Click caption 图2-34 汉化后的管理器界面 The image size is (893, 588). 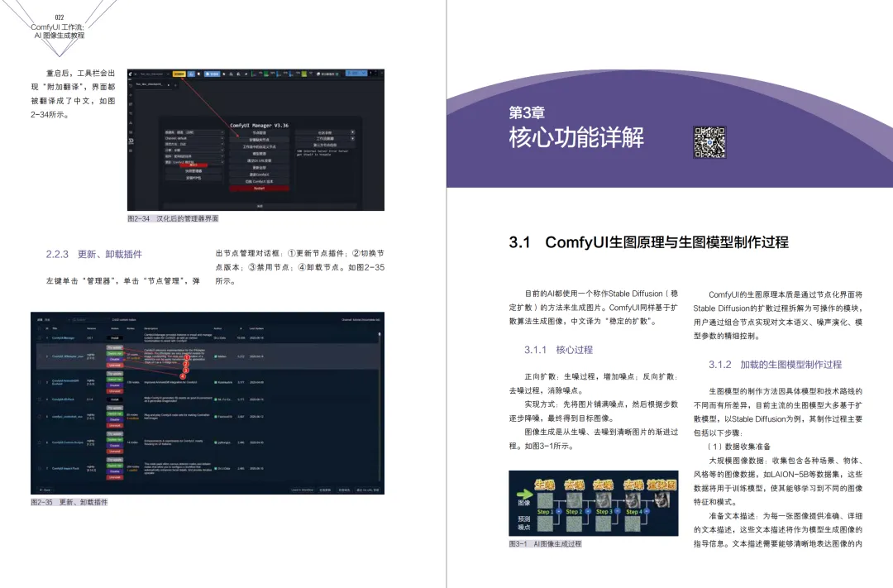pyautogui.click(x=173, y=218)
